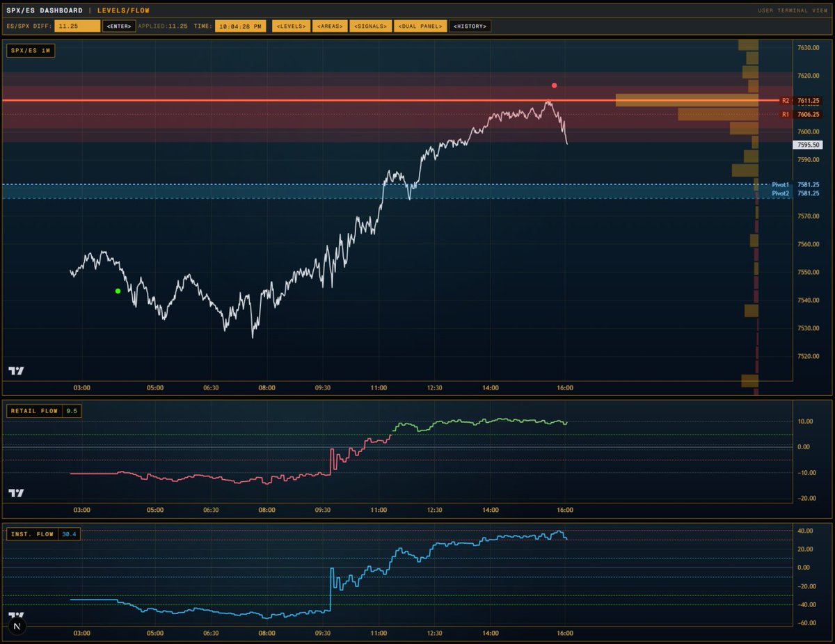This screenshot has height=644, width=835.
Task: Click 7620.00 on the price axis
Action: [x=809, y=75]
